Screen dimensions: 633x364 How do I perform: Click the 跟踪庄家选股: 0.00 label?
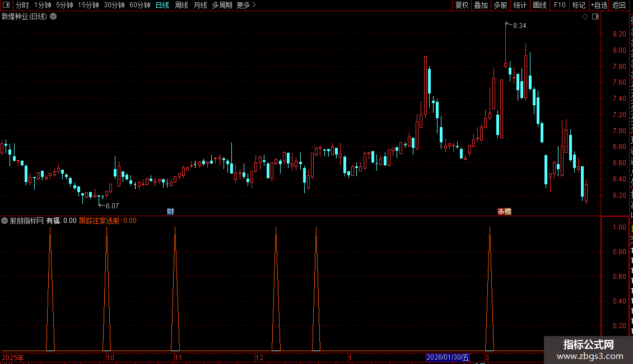(x=108, y=221)
